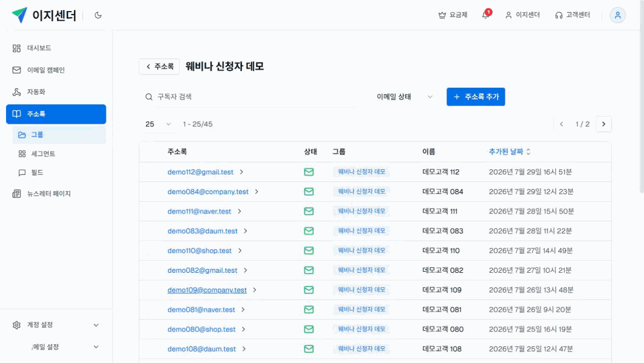The image size is (644, 363).
Task: Open demo109@company.test subscriber
Action: pyautogui.click(x=207, y=290)
